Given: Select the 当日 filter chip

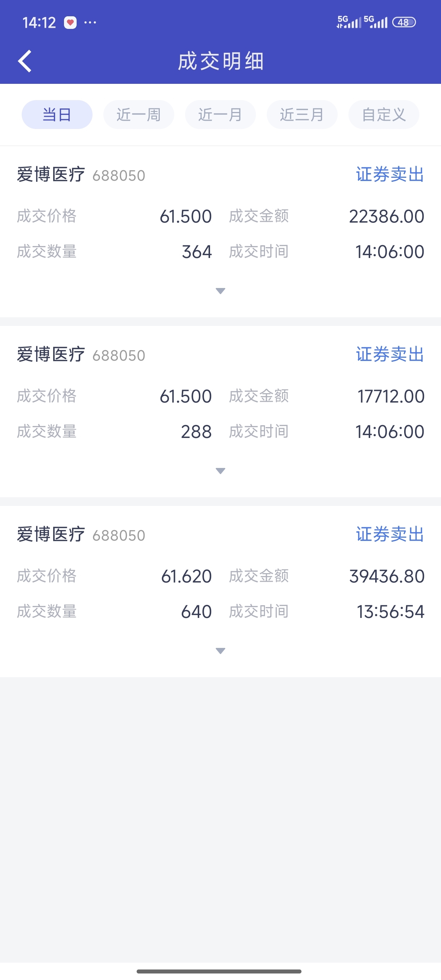Looking at the screenshot, I should pos(57,115).
